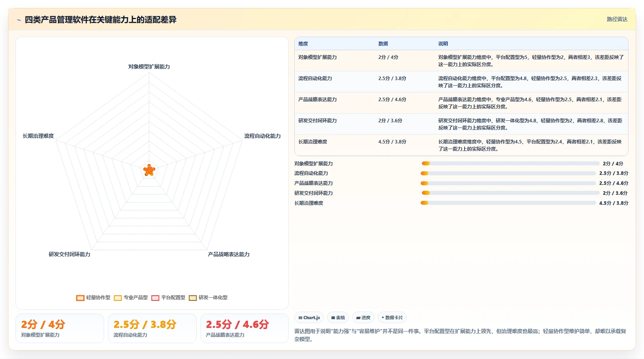Click the radar axis label 产品战略表达能力
The width and height of the screenshot is (644, 359).
[x=228, y=255]
